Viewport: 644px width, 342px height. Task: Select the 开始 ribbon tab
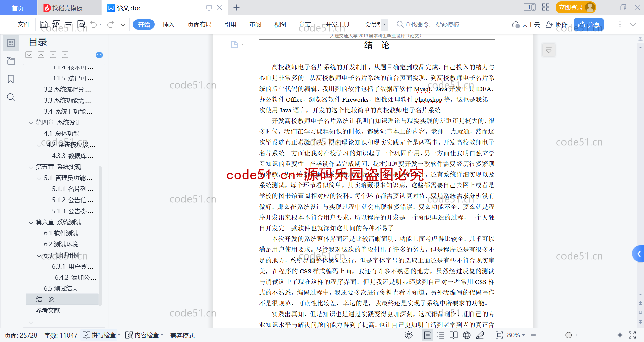pyautogui.click(x=144, y=24)
